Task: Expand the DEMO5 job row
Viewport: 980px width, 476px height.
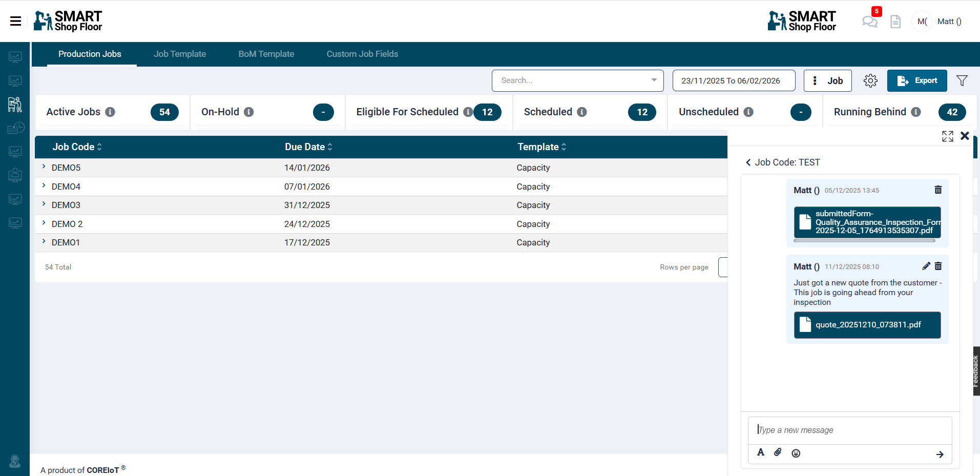Action: click(44, 167)
